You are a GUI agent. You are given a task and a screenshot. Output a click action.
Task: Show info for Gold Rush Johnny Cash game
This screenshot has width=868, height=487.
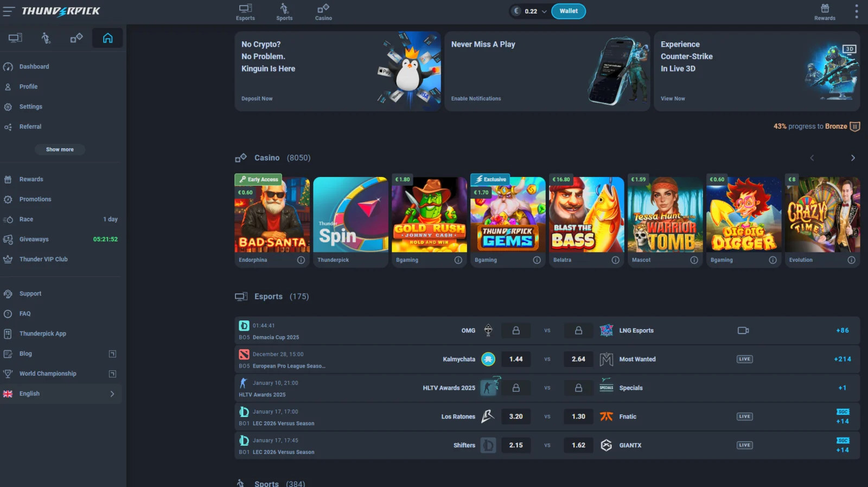coord(458,260)
